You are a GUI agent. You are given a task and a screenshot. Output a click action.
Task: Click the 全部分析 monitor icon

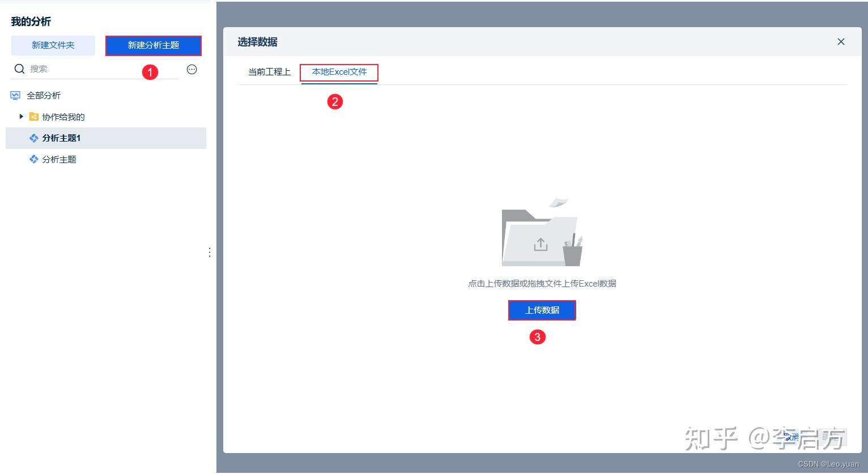[15, 96]
